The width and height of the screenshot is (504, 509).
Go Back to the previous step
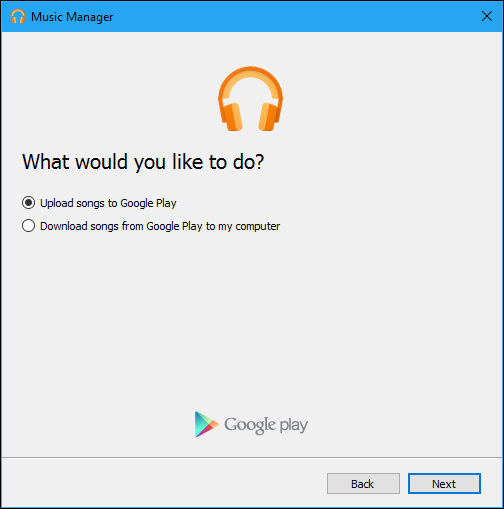(x=363, y=483)
